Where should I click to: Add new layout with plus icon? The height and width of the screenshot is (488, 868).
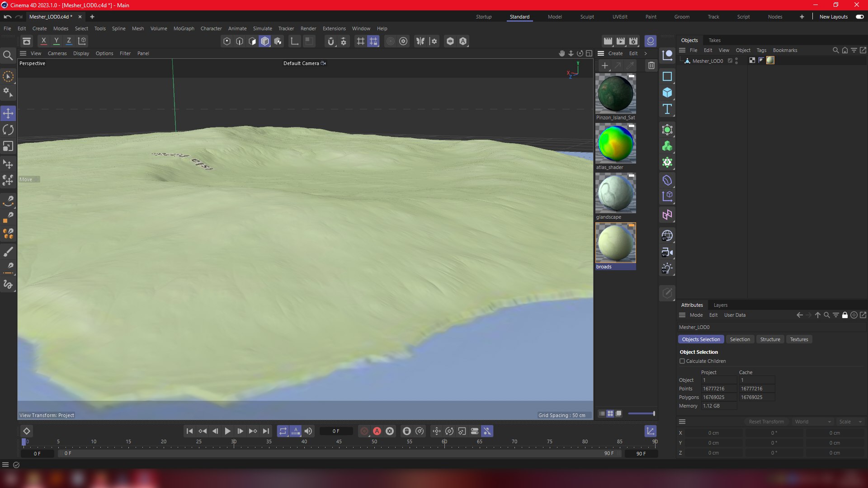pyautogui.click(x=802, y=17)
